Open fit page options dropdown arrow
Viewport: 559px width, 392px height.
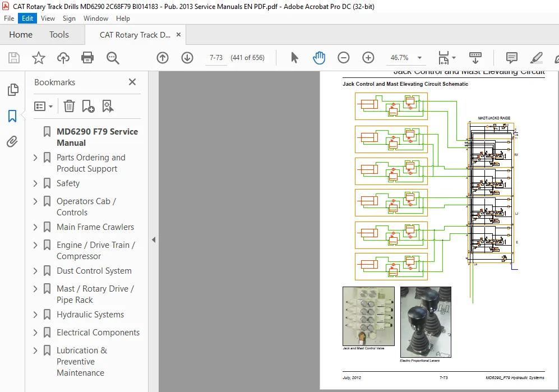tap(454, 58)
